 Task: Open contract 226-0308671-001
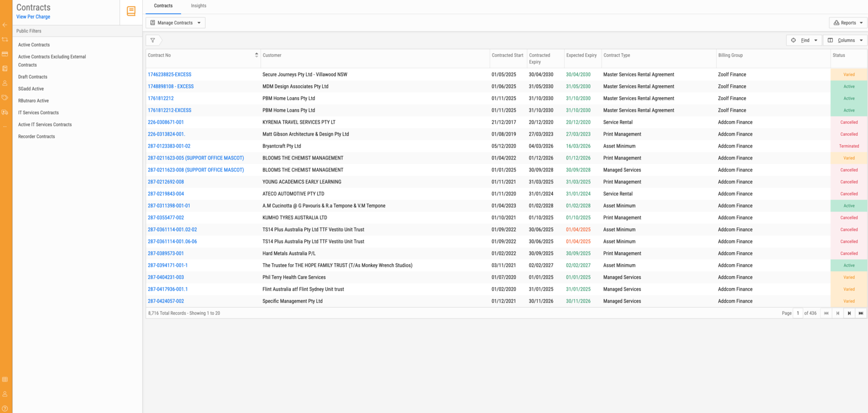coord(166,122)
